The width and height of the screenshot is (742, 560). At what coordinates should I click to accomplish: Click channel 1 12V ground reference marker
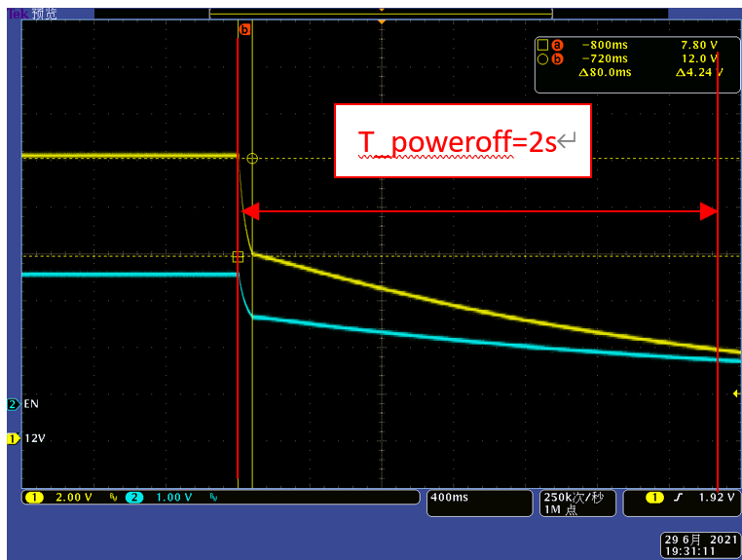tap(13, 439)
